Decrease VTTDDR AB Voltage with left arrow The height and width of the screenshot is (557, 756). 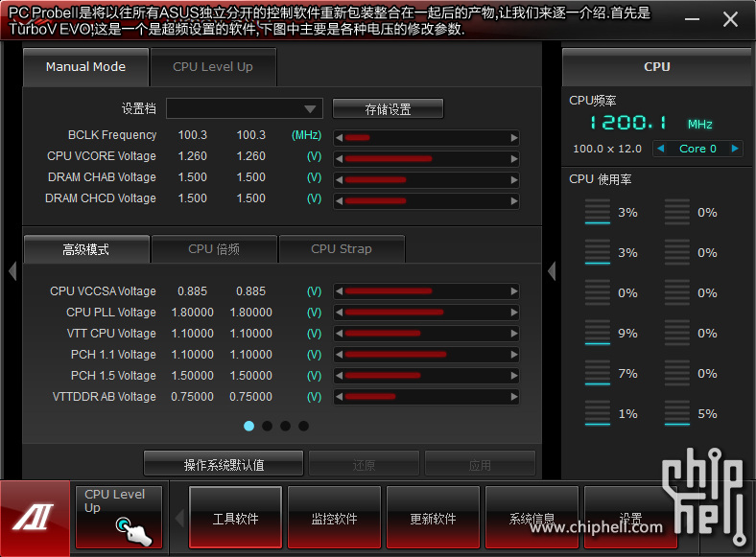339,397
